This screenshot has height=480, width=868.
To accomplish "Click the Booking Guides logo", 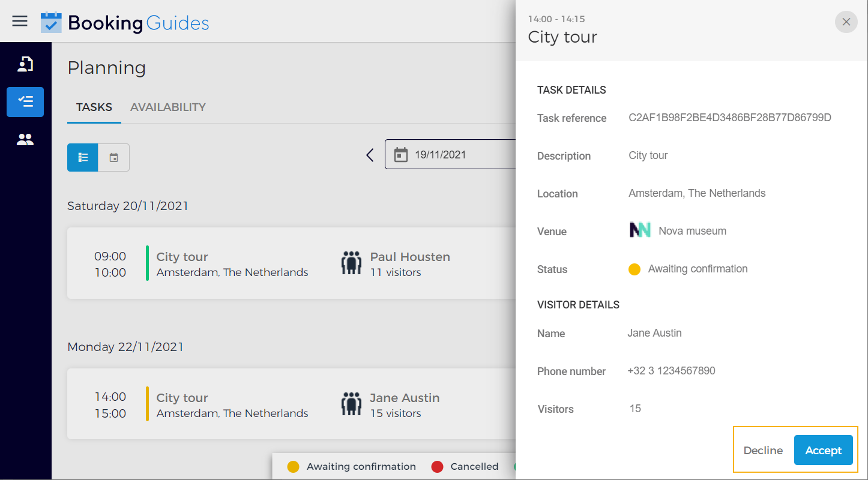I will point(125,23).
